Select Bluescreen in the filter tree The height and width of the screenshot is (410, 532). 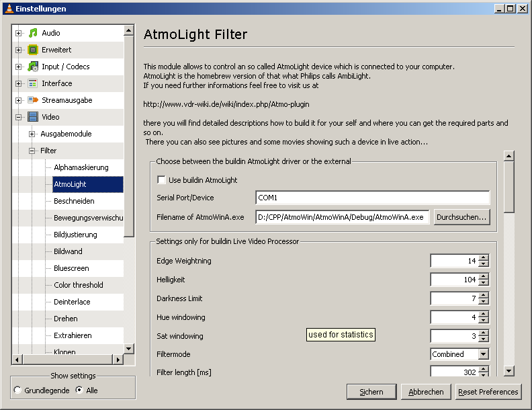point(71,268)
